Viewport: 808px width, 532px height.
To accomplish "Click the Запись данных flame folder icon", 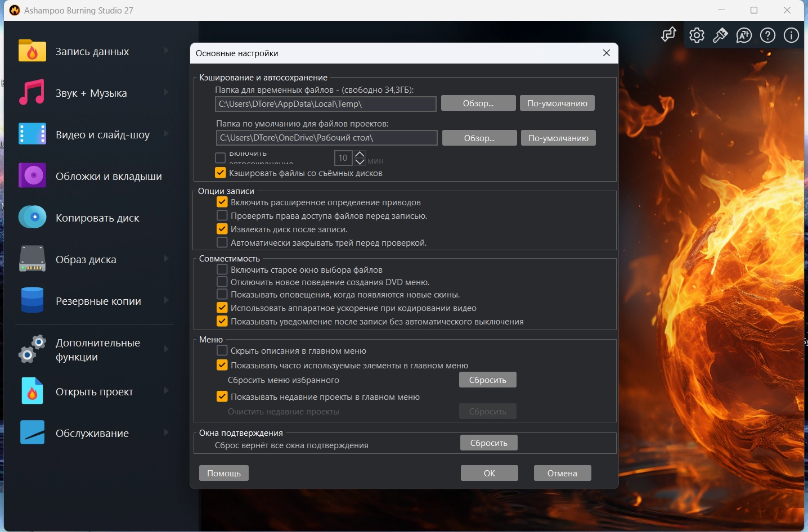I will tap(32, 51).
